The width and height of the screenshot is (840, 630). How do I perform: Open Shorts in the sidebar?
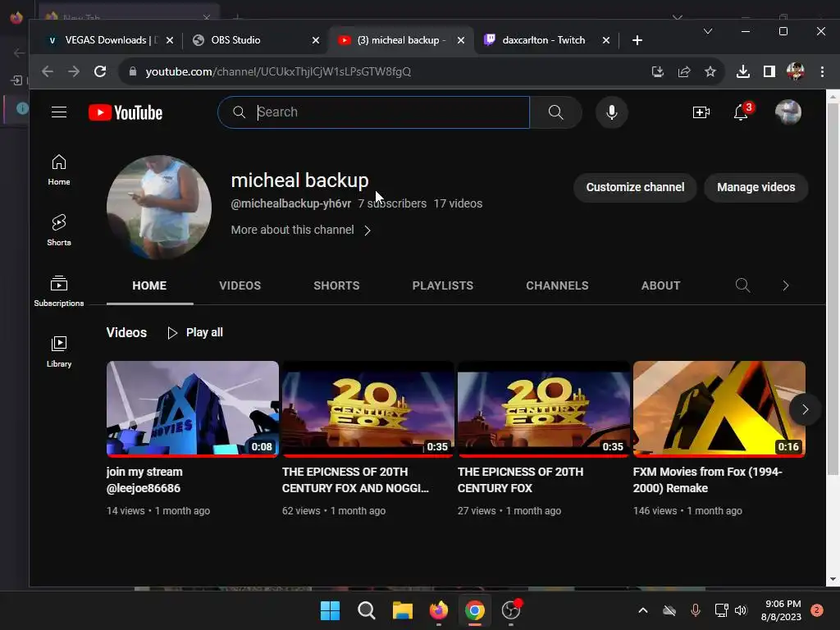[59, 231]
